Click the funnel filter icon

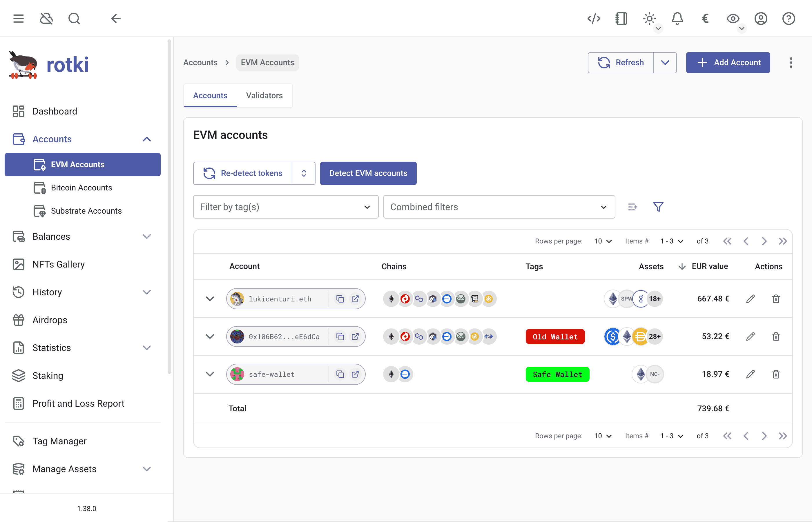point(658,207)
